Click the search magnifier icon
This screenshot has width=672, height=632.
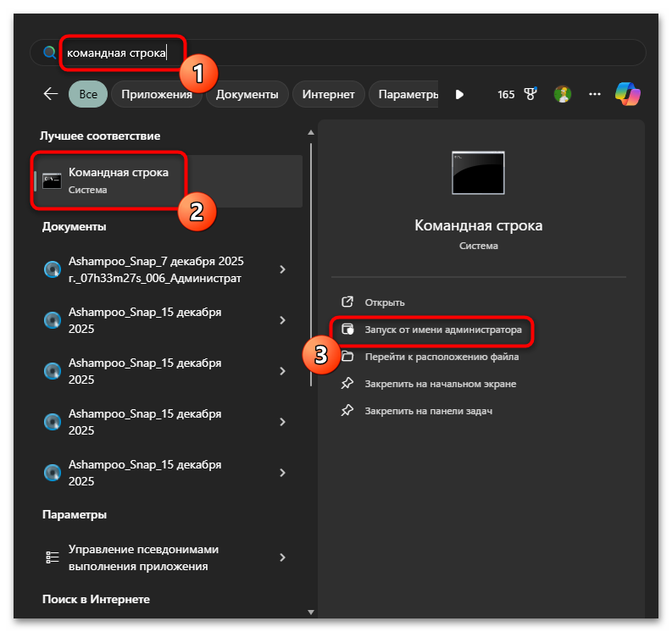(50, 53)
